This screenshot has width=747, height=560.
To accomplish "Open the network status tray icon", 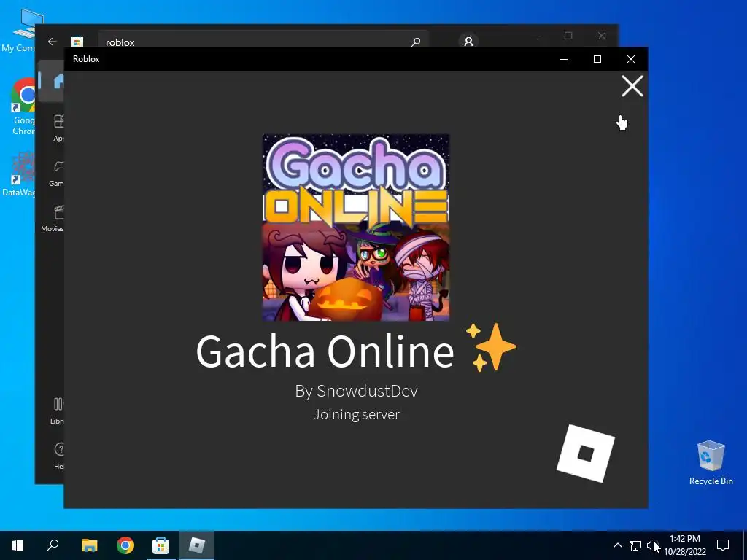I will click(635, 545).
